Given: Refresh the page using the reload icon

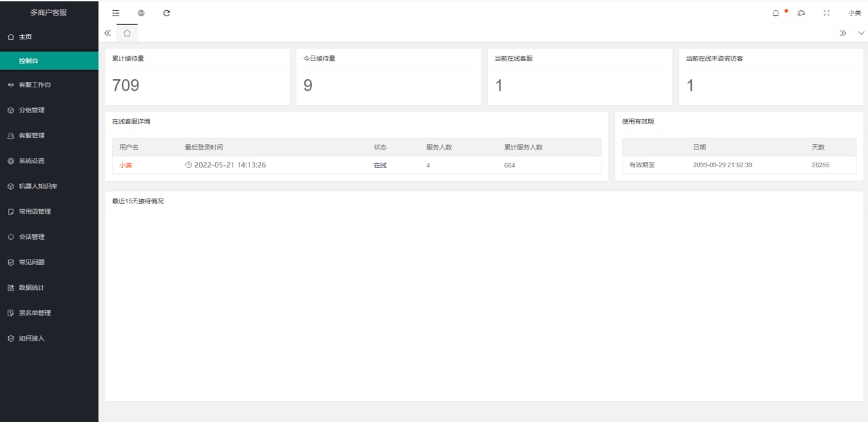Looking at the screenshot, I should 167,13.
